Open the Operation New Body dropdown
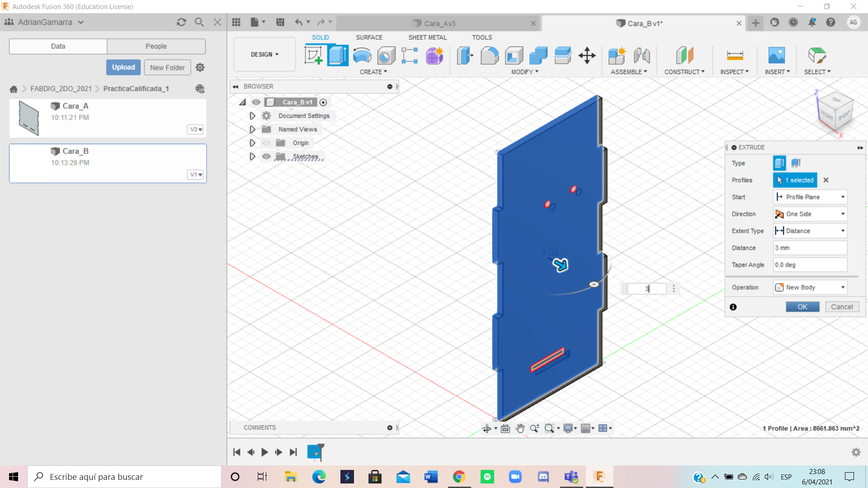The width and height of the screenshot is (868, 488). tap(810, 287)
